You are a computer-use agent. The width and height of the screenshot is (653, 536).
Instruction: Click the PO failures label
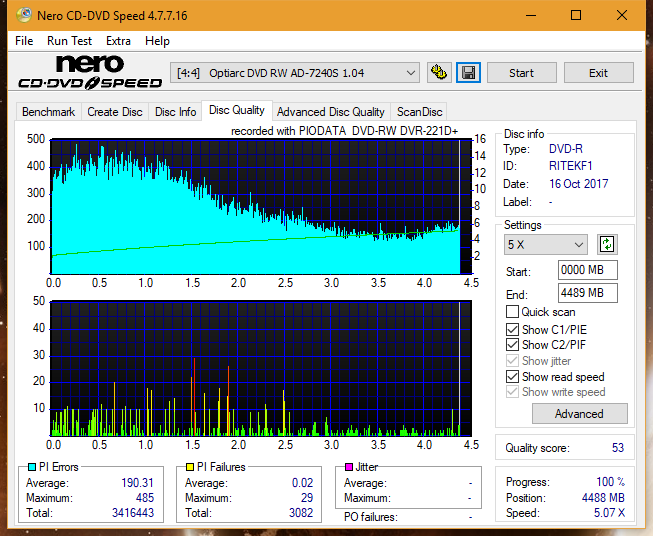point(371,517)
